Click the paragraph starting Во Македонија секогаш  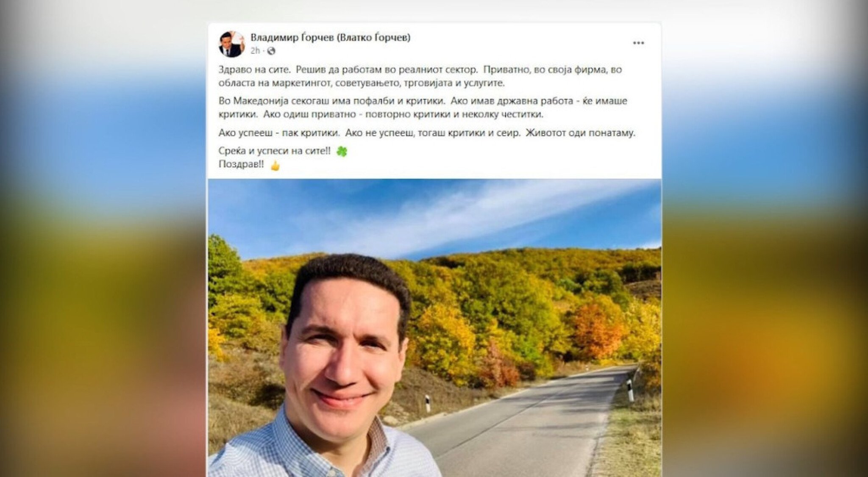423,108
